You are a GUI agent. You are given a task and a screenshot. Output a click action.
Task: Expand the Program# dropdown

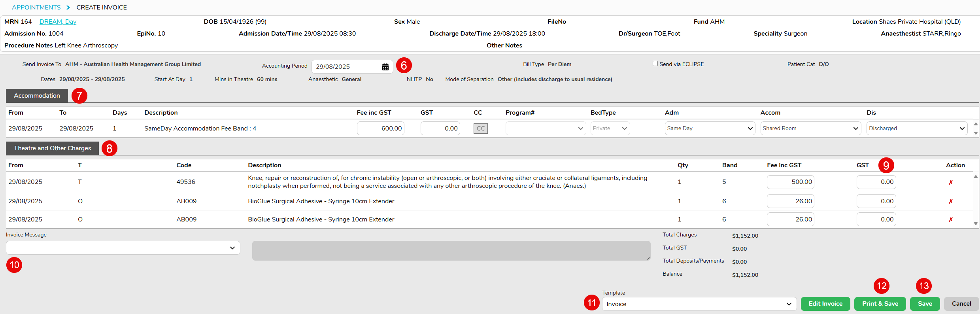(x=545, y=129)
